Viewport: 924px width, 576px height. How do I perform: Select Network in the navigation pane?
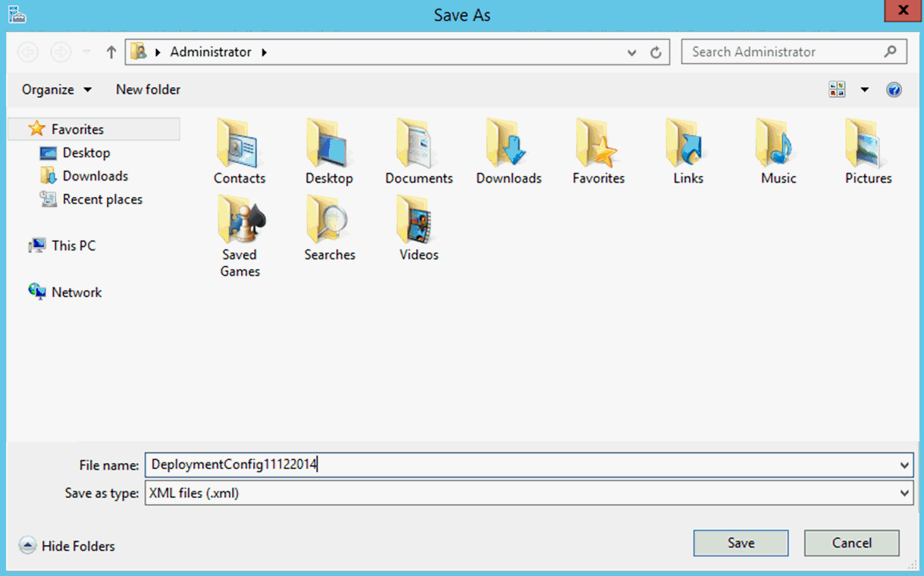click(x=65, y=292)
